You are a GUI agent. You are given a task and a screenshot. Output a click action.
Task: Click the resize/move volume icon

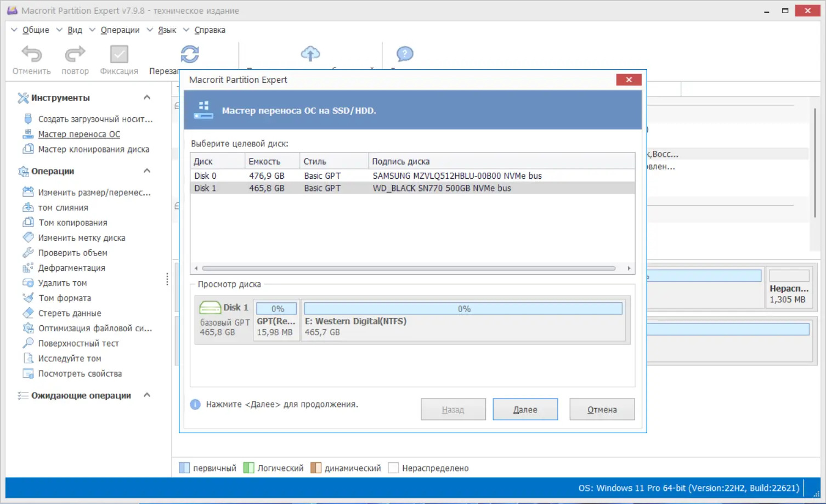pos(28,192)
